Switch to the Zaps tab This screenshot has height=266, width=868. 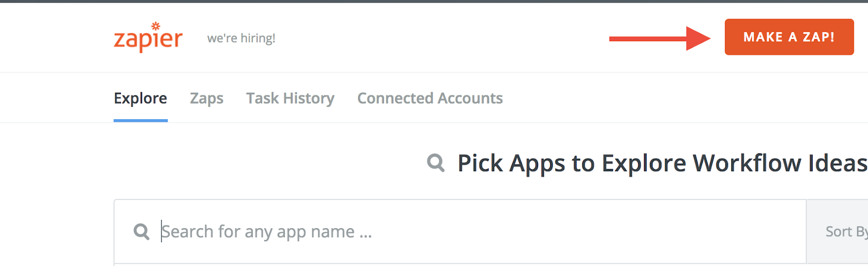coord(206,98)
